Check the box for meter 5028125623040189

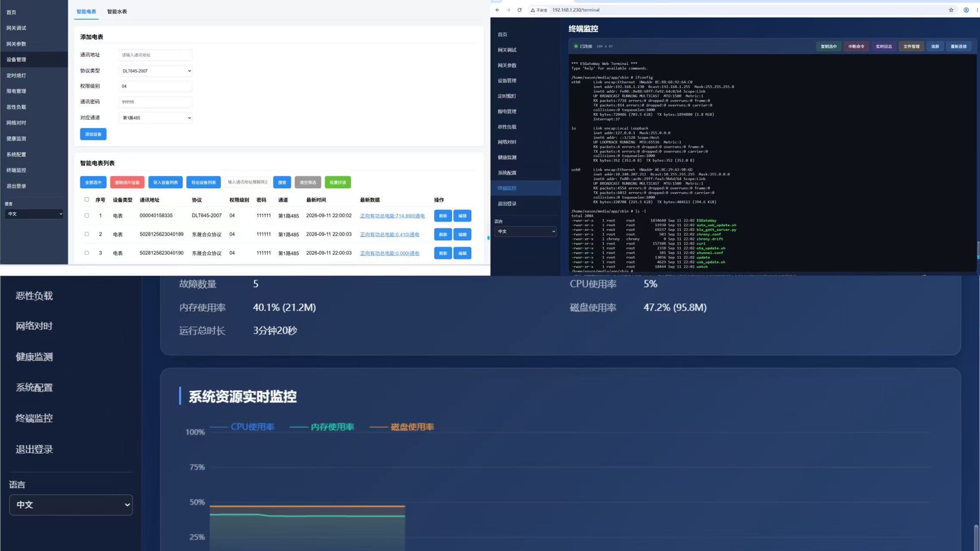87,234
